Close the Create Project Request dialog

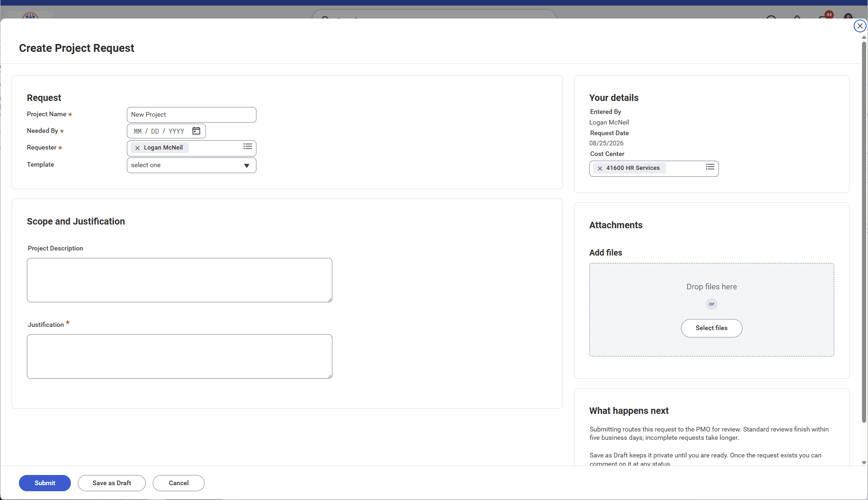click(x=860, y=26)
